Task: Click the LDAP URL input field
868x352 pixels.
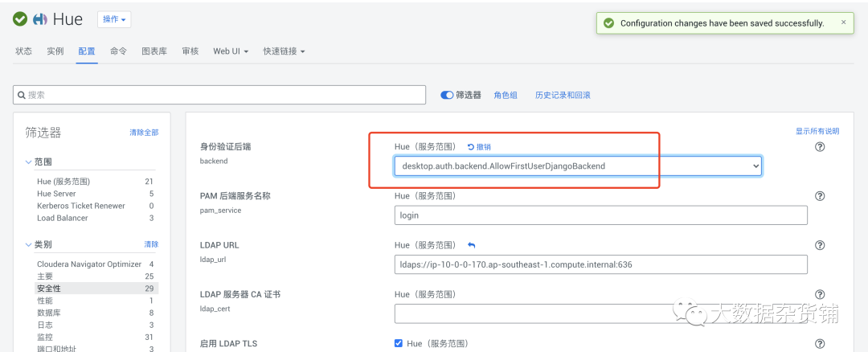Action: pos(600,264)
